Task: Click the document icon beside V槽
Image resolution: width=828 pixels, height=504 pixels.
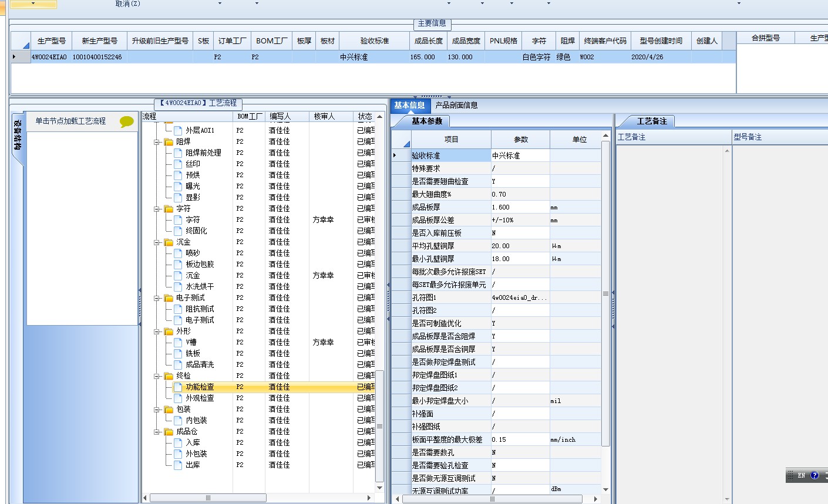Action: (178, 342)
